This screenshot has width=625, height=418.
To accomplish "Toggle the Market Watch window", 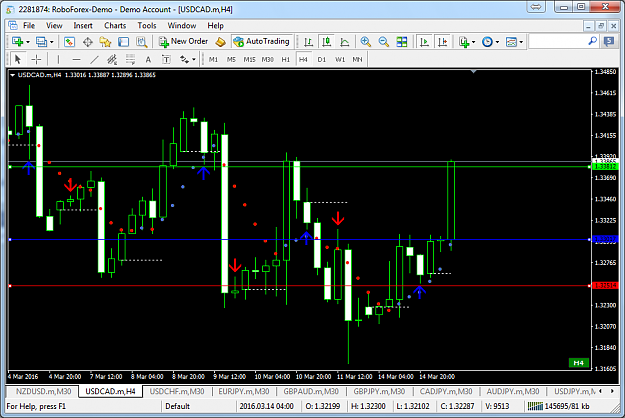I will point(69,41).
